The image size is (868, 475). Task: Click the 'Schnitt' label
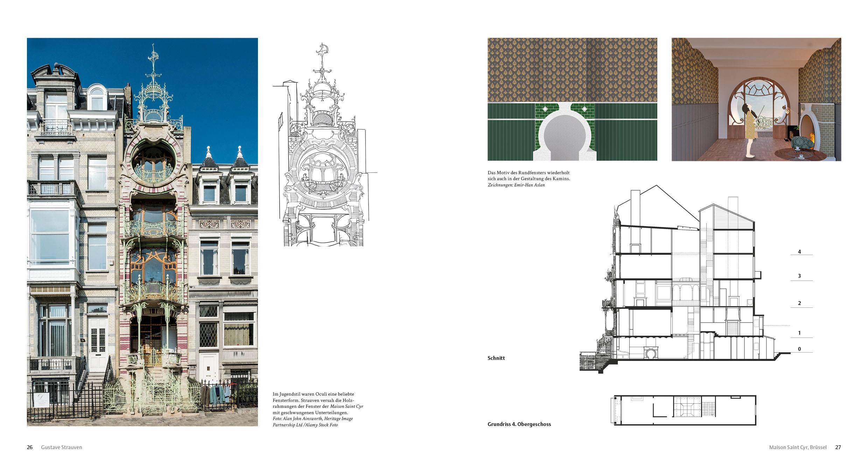496,358
